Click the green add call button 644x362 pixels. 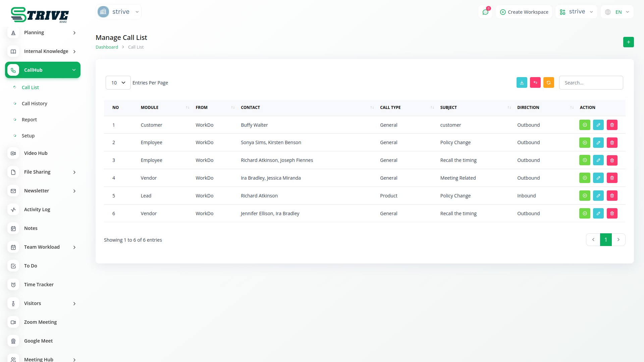pyautogui.click(x=628, y=42)
